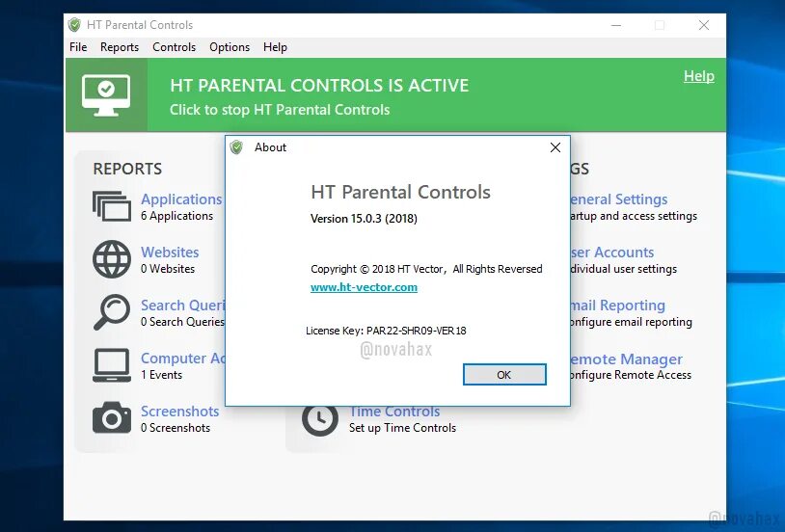This screenshot has width=785, height=532.
Task: Close the HT Parental Controls main window
Action: 704,25
